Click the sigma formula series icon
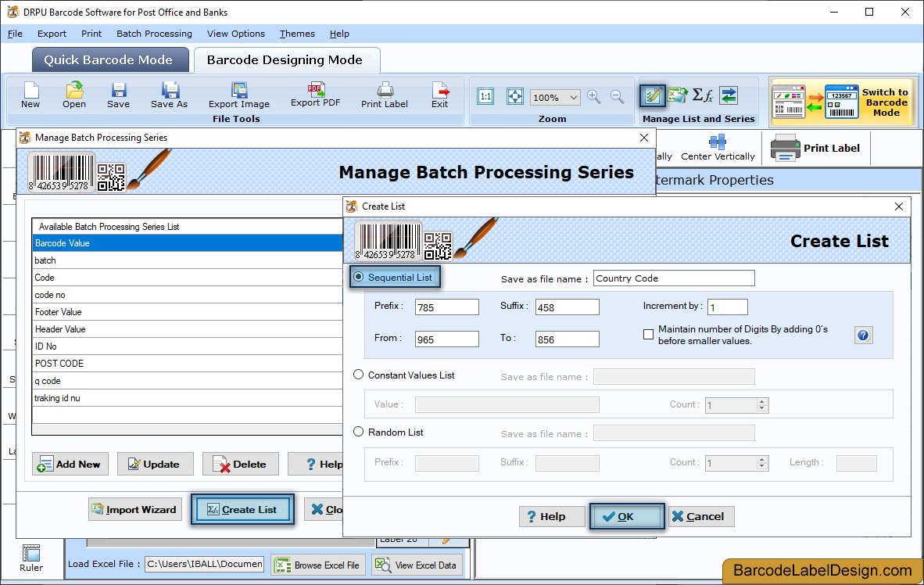The image size is (924, 585). tap(703, 95)
